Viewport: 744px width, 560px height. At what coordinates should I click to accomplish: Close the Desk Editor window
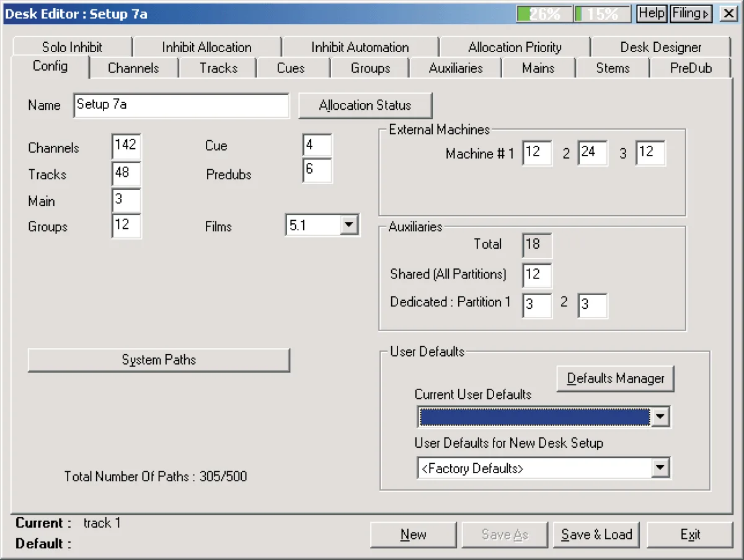pos(727,14)
